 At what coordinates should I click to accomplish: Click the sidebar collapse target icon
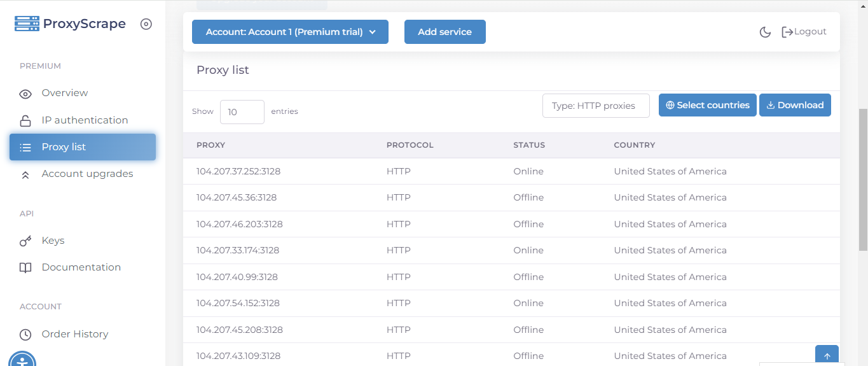(146, 24)
